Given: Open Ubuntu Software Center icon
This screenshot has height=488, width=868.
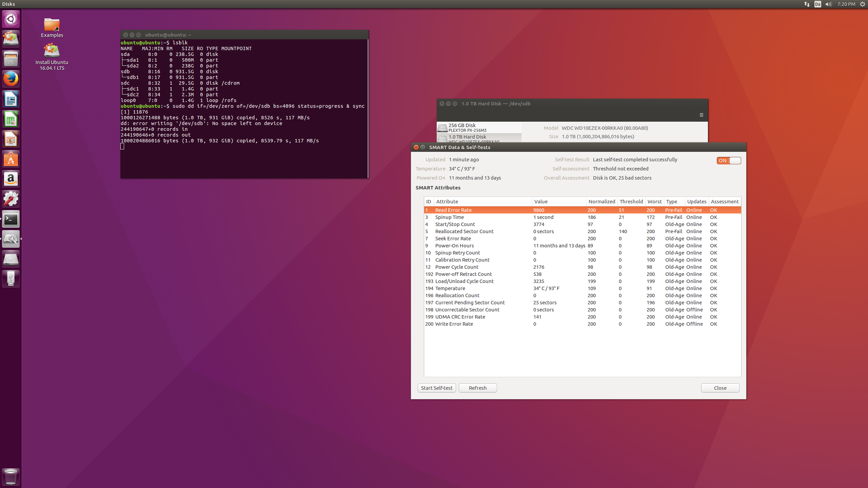Looking at the screenshot, I should pos(11,159).
